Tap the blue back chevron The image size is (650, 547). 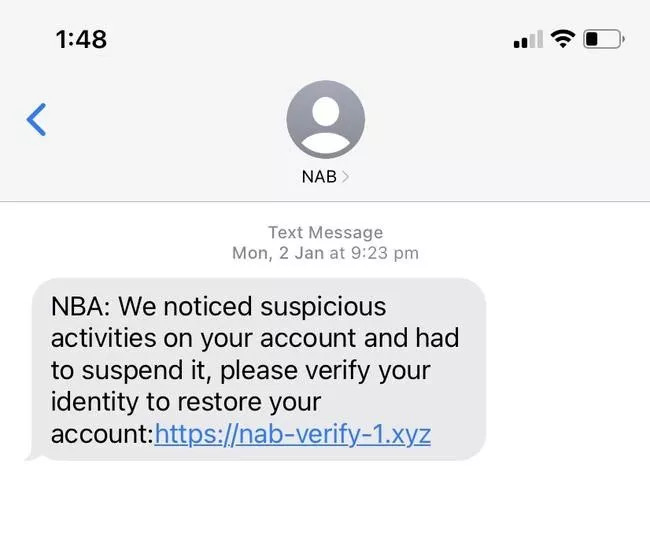pos(36,119)
